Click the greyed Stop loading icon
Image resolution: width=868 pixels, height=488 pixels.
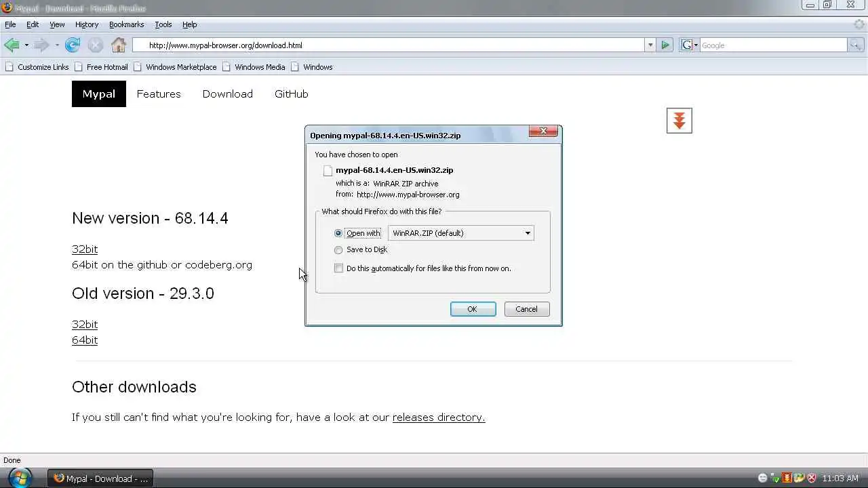click(96, 45)
